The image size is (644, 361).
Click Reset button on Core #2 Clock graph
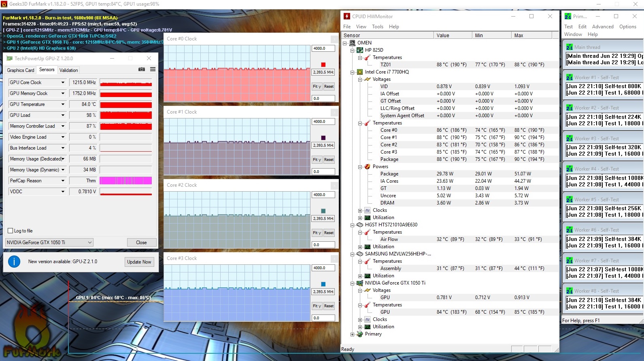329,233
